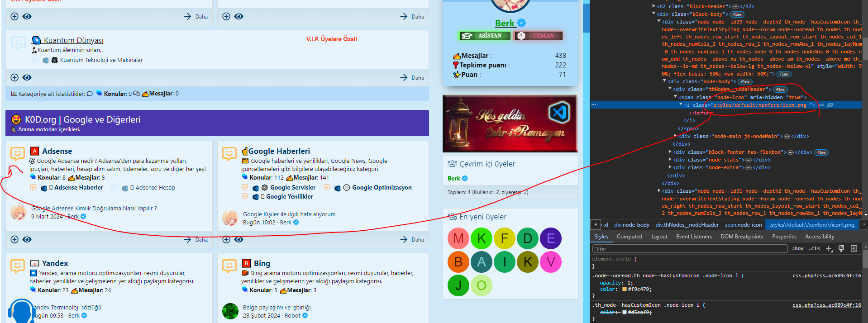868x323 pixels.
Task: Toggle flex badge on node-body div
Action: (745, 82)
